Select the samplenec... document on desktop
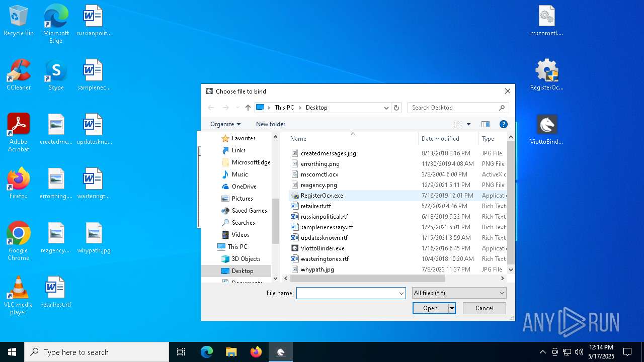Viewport: 644px width, 362px height. pos(94,75)
